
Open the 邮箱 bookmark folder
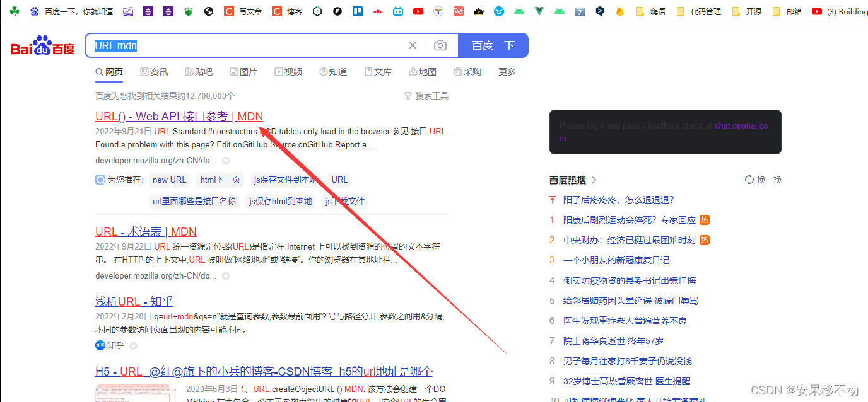[787, 11]
